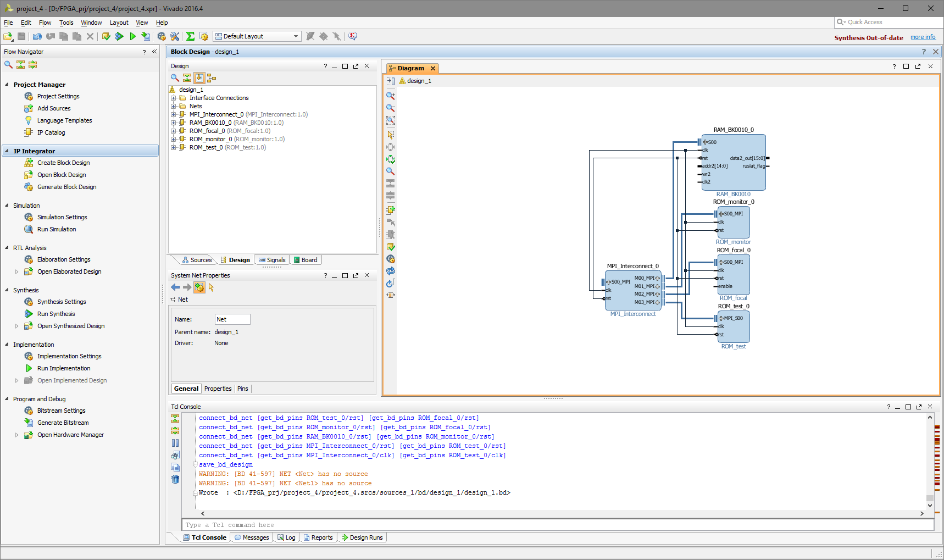
Task: Click the sigma Report Utilization toolbar icon
Action: pyautogui.click(x=190, y=36)
